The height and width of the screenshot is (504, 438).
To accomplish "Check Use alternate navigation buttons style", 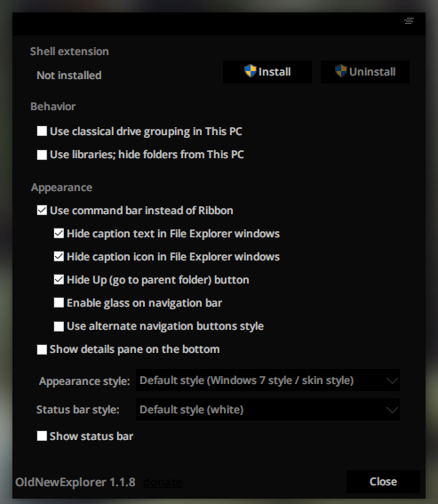I will [59, 326].
